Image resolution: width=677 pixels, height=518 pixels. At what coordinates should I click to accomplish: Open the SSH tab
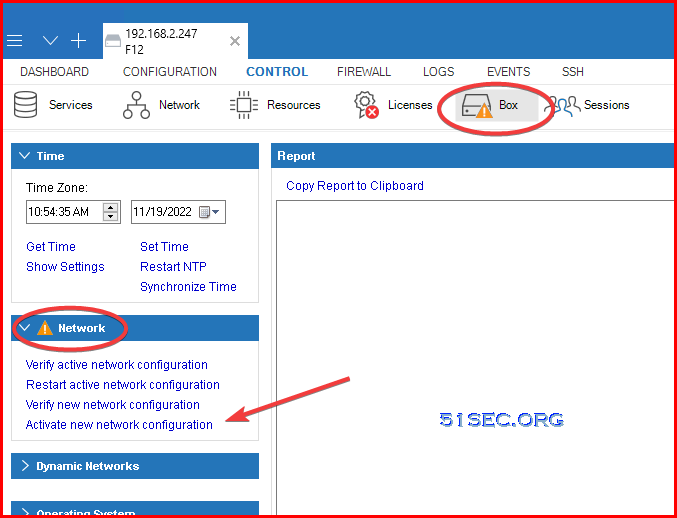click(573, 72)
